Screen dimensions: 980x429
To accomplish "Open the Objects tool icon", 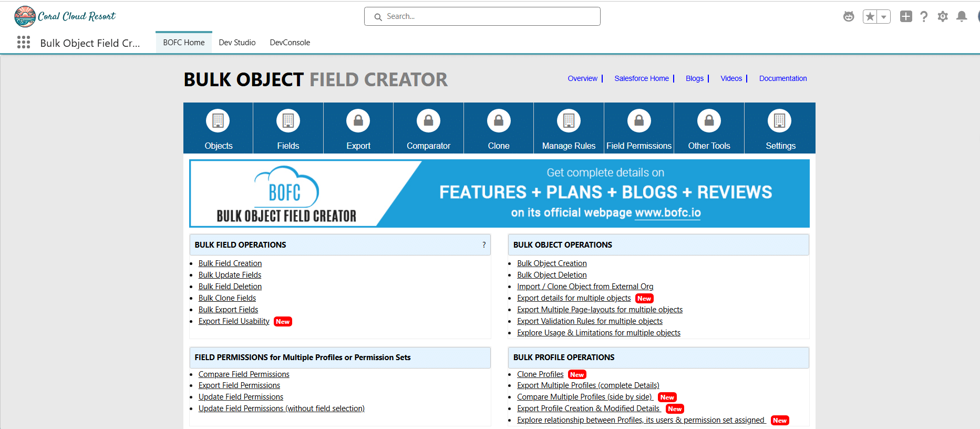I will (218, 121).
